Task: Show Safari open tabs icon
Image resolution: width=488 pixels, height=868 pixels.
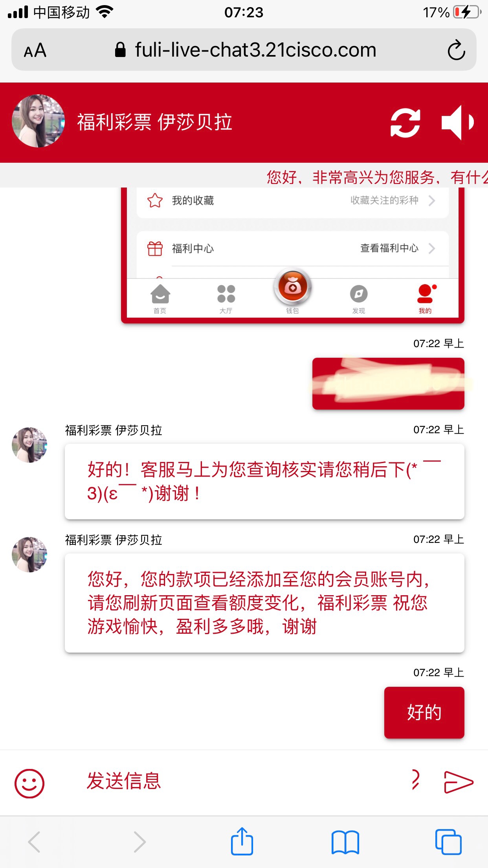Action: point(448,842)
